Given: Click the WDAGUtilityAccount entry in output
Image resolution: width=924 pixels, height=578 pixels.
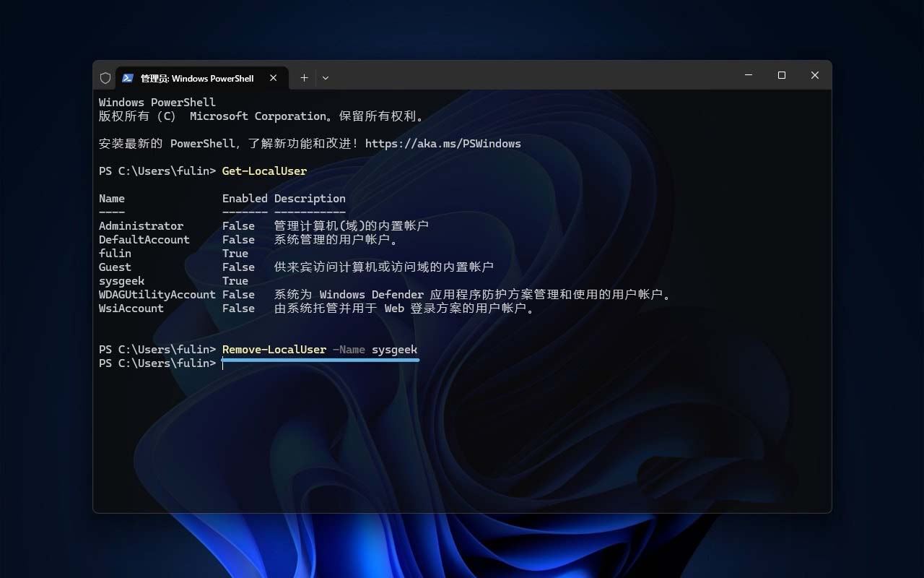Looking at the screenshot, I should coord(157,295).
